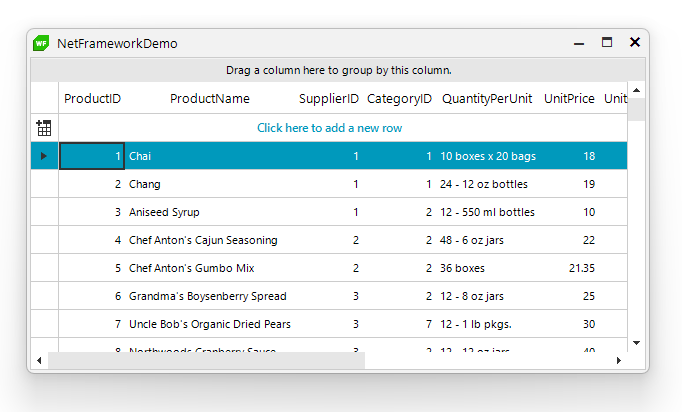Click the horizontal scrollbar left arrow
This screenshot has width=682, height=412.
point(40,360)
